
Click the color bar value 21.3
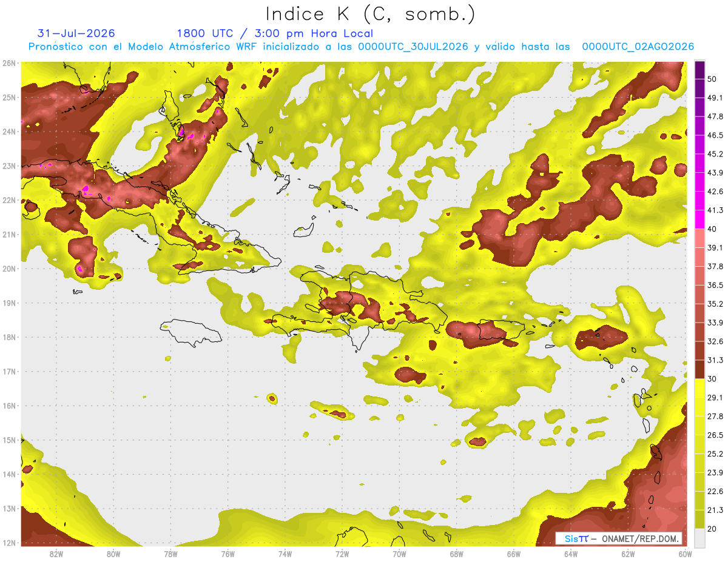pyautogui.click(x=715, y=510)
